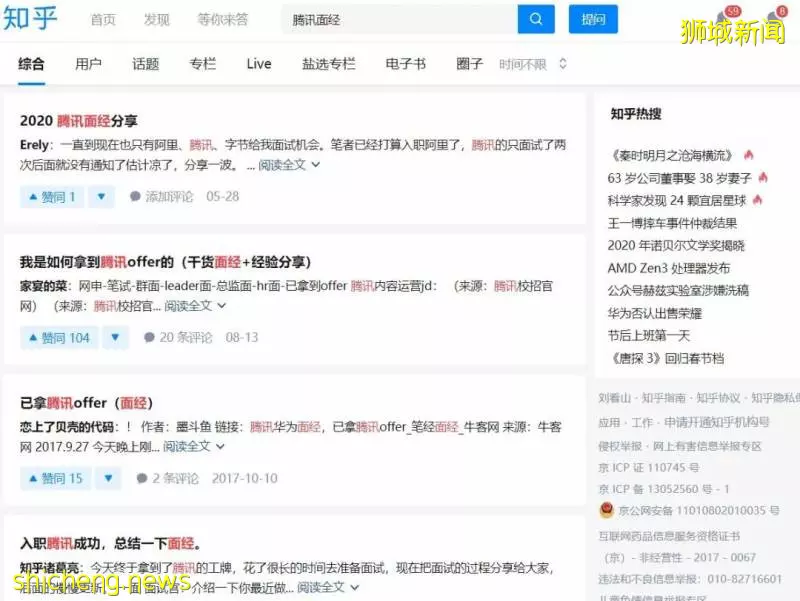This screenshot has width=800, height=601.
Task: Click the 刘看山 footer link
Action: point(614,398)
